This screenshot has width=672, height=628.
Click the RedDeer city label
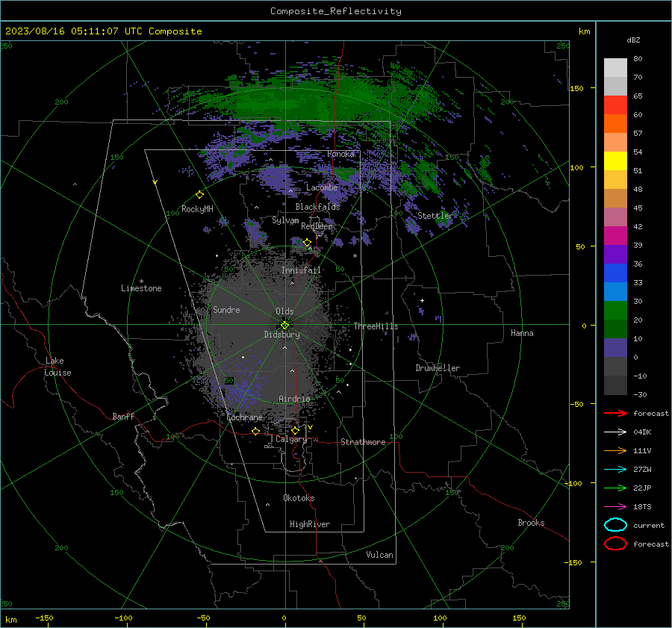click(x=317, y=226)
